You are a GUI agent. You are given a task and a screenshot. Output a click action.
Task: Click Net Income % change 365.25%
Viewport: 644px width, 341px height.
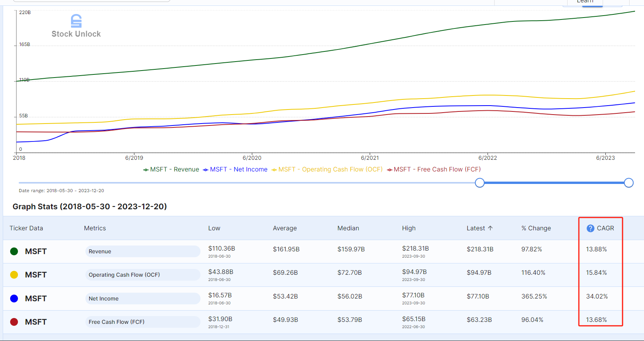[x=534, y=296]
